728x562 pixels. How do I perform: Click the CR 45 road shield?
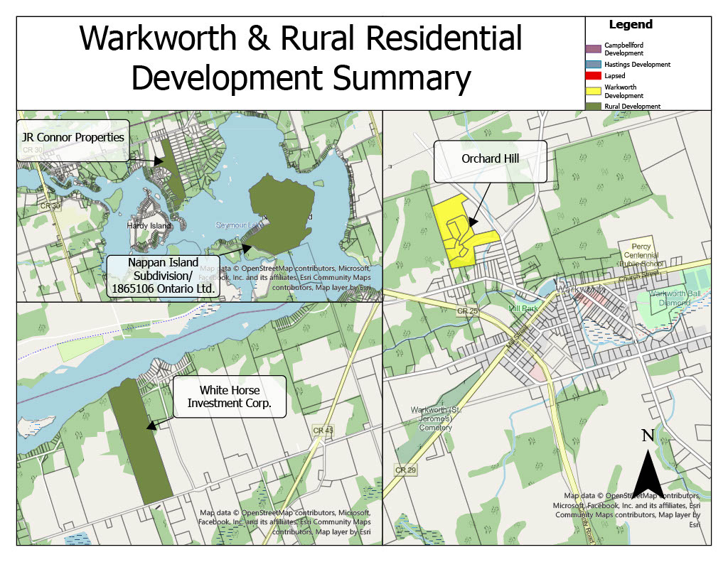click(x=323, y=430)
